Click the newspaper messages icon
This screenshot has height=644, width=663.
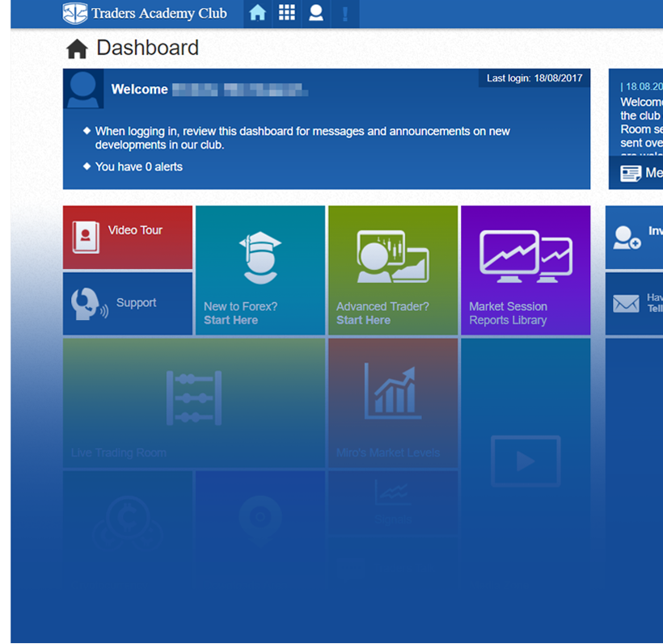631,173
